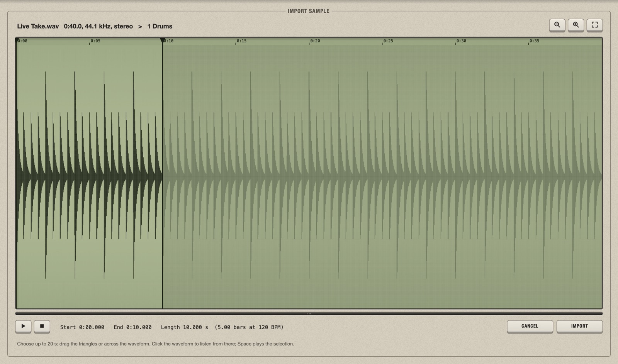Click the selection end triangle at 0:10
Image resolution: width=618 pixels, height=364 pixels.
(x=163, y=40)
